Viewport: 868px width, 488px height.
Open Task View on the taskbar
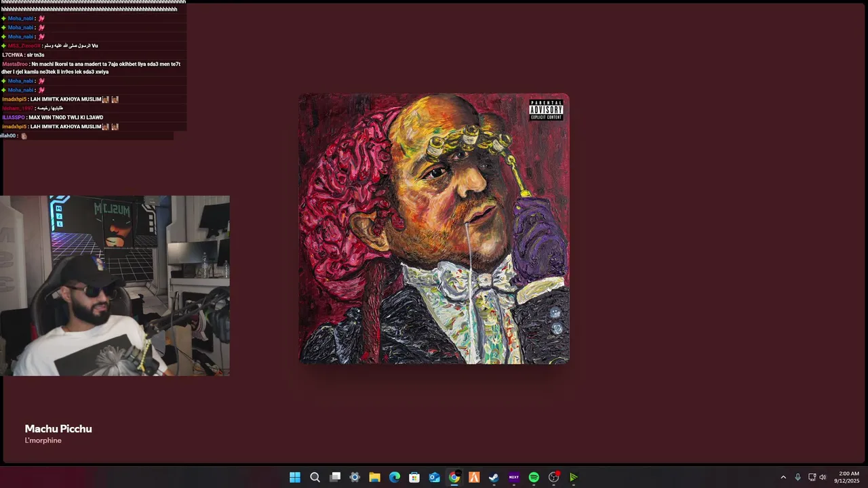tap(335, 477)
